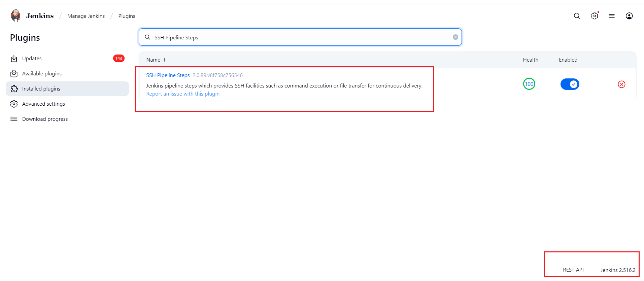Sort plugins by Name column header

click(x=154, y=60)
